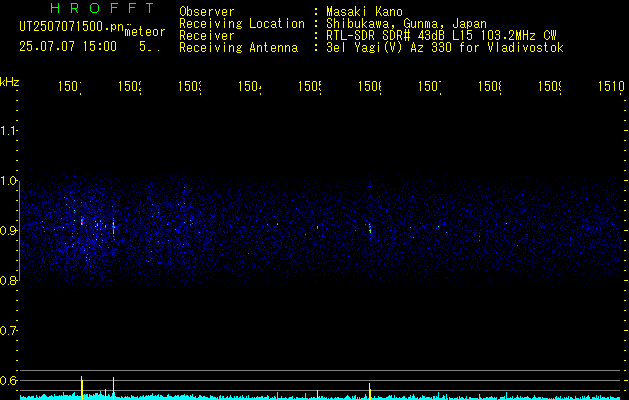Select location text Shibukawa, Gunma, Japan
Viewport: 629px width, 400px height.
406,24
